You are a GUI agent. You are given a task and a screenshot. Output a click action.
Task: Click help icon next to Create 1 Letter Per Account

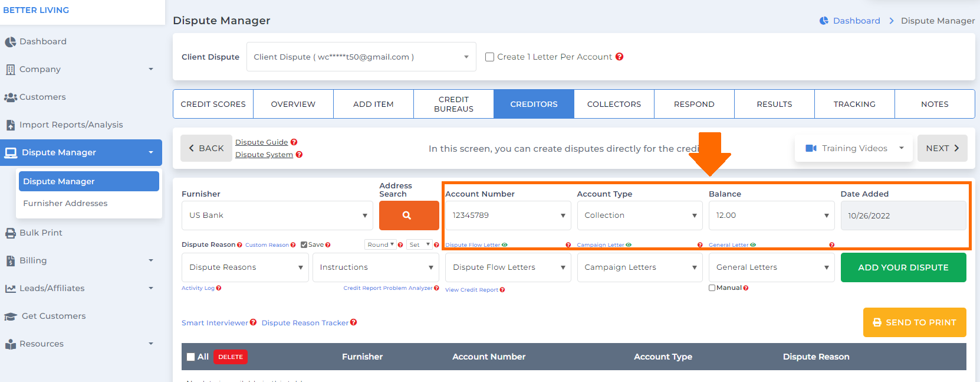(619, 57)
